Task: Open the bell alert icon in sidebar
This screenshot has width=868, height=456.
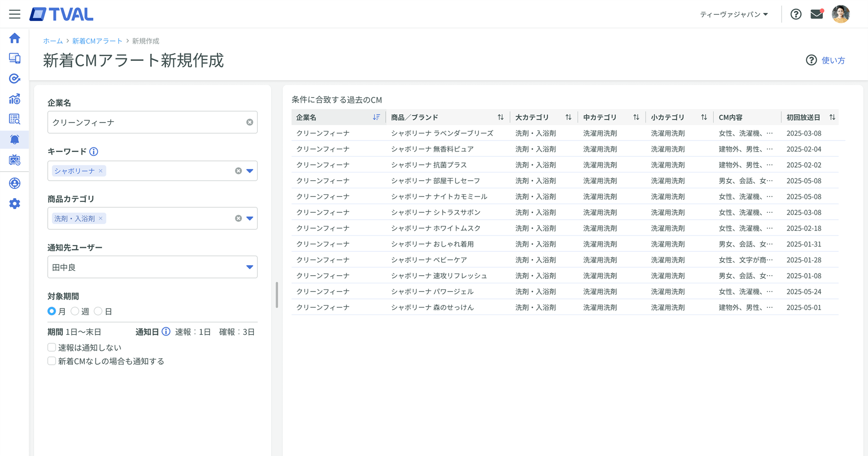Action: coord(15,139)
